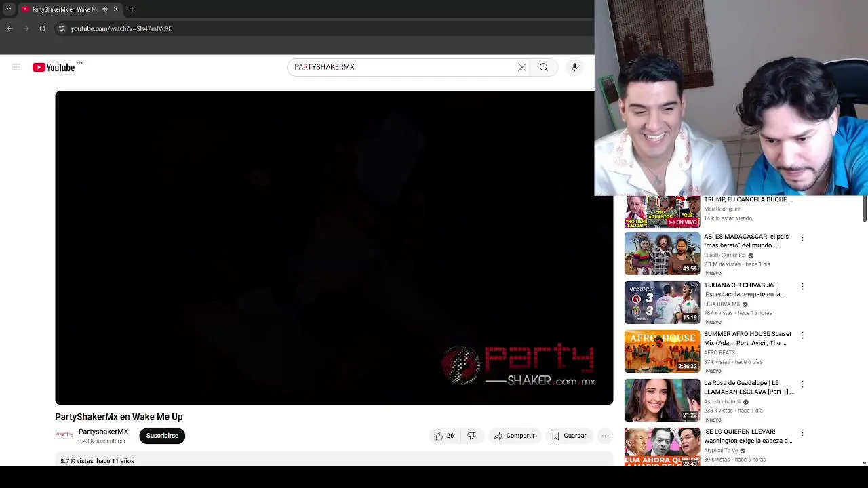Open the Madagascar video thumbnail
Viewport: 868px width, 488px height.
[x=662, y=253]
